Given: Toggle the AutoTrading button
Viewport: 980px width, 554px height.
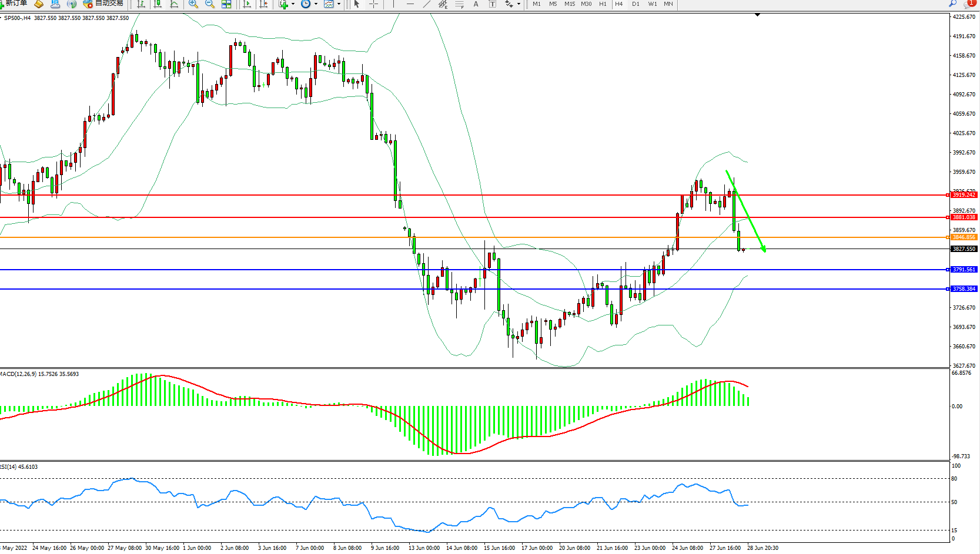Looking at the screenshot, I should [x=103, y=4].
